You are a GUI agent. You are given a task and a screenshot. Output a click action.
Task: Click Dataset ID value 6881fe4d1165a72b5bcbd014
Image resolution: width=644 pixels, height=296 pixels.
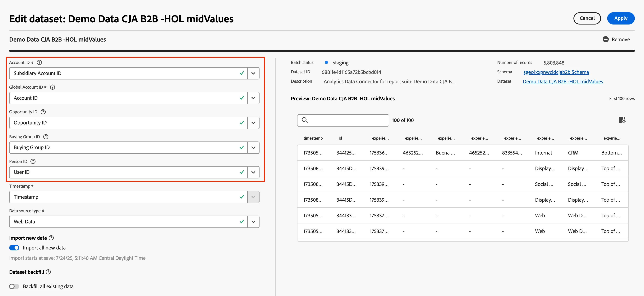[x=351, y=72]
